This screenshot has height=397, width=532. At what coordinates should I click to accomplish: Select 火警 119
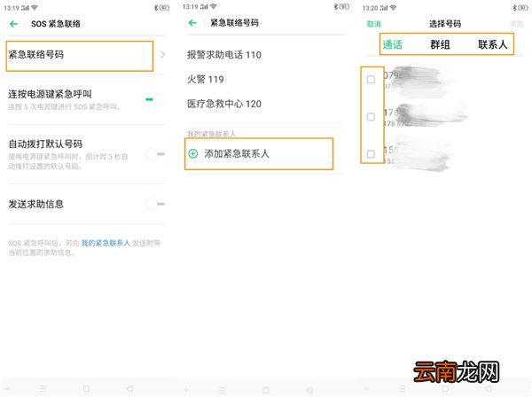(x=206, y=80)
